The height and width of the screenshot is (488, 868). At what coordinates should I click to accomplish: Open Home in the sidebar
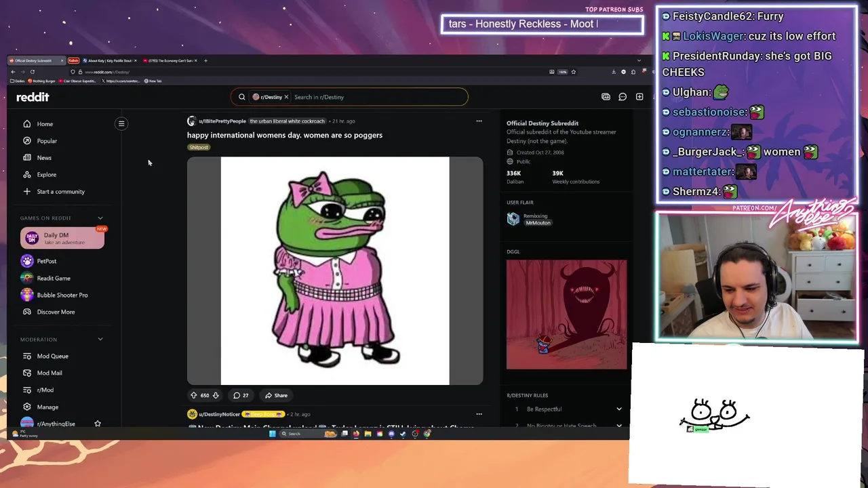[x=45, y=124]
